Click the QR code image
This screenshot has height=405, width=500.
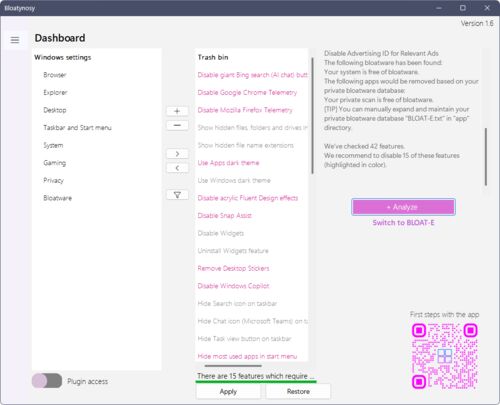tap(445, 356)
